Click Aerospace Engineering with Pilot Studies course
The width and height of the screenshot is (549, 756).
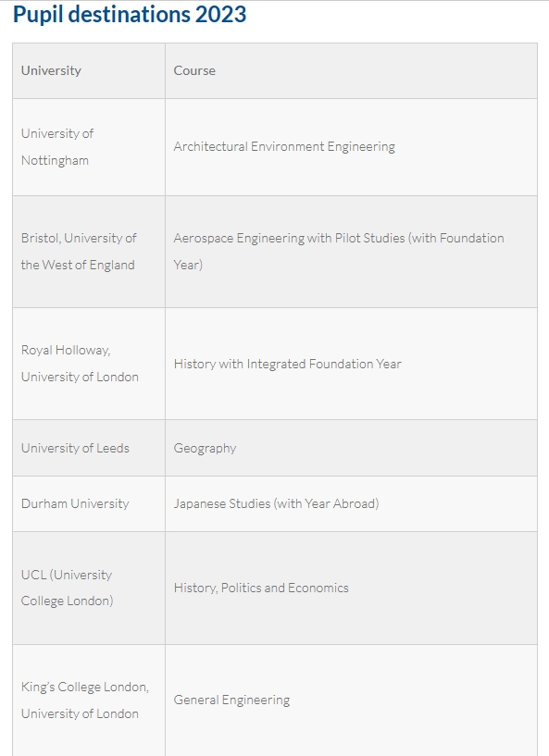coord(339,251)
